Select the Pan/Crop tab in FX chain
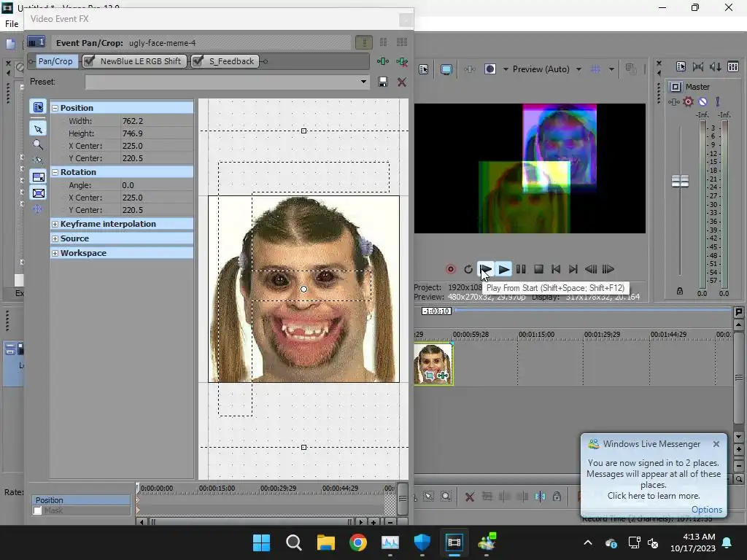 click(x=55, y=61)
